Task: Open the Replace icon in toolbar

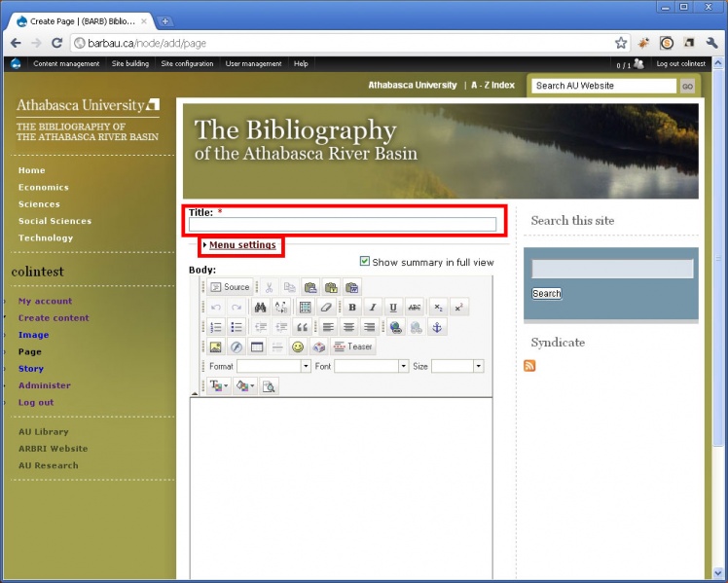Action: 281,307
